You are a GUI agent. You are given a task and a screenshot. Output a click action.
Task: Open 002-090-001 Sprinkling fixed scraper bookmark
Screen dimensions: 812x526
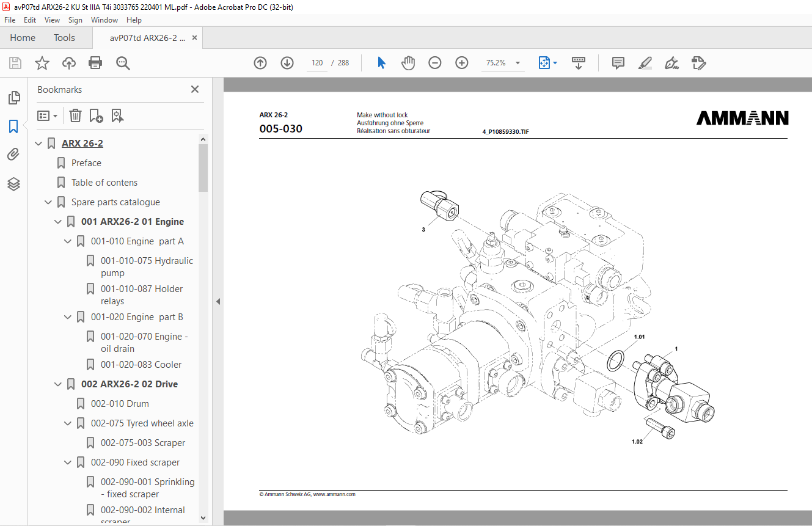[x=148, y=488]
